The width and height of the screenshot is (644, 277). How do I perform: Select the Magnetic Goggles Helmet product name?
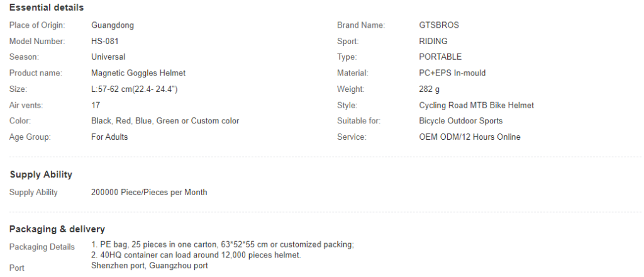(x=138, y=73)
